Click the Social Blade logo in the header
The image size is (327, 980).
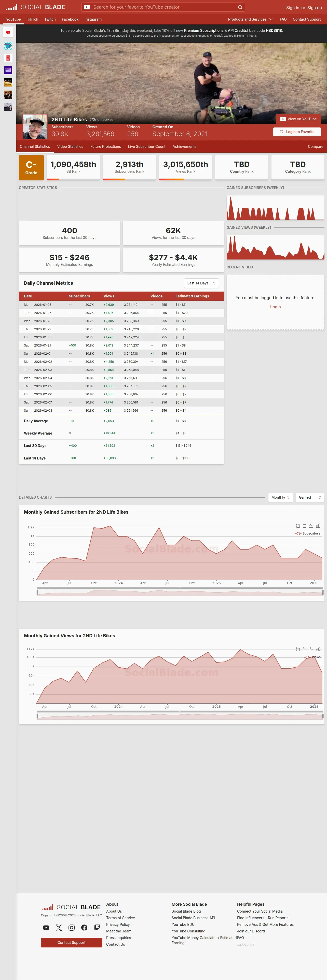(35, 7)
